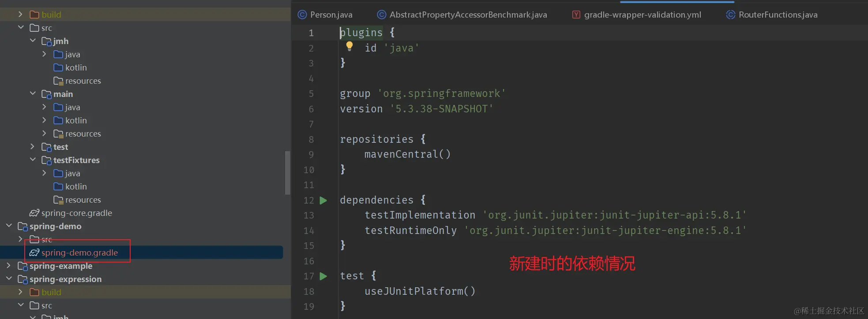Collapse the spring-expression module

[8, 279]
